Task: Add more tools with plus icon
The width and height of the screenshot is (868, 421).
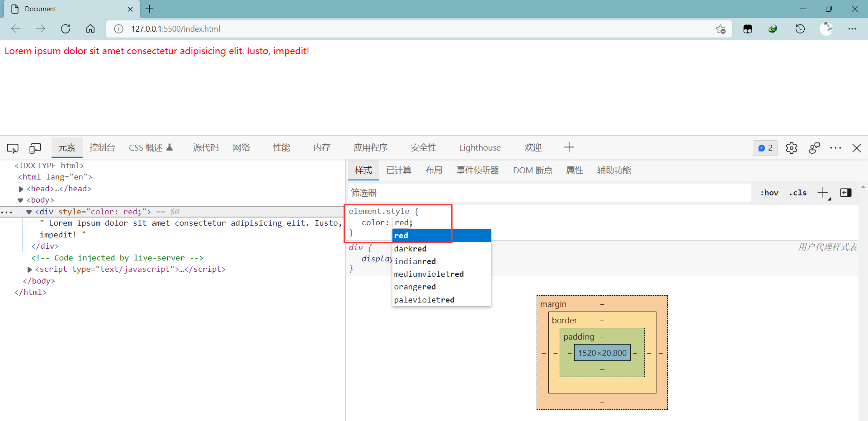Action: [569, 147]
